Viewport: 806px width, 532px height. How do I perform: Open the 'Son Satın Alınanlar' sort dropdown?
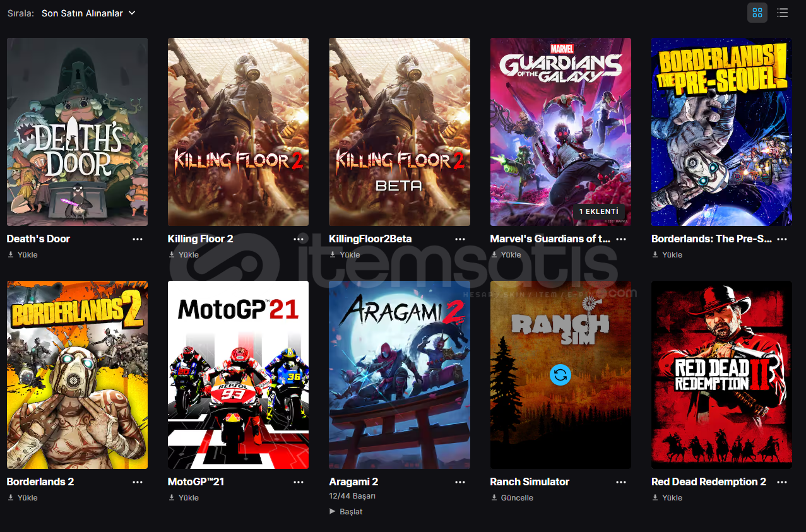pyautogui.click(x=88, y=13)
